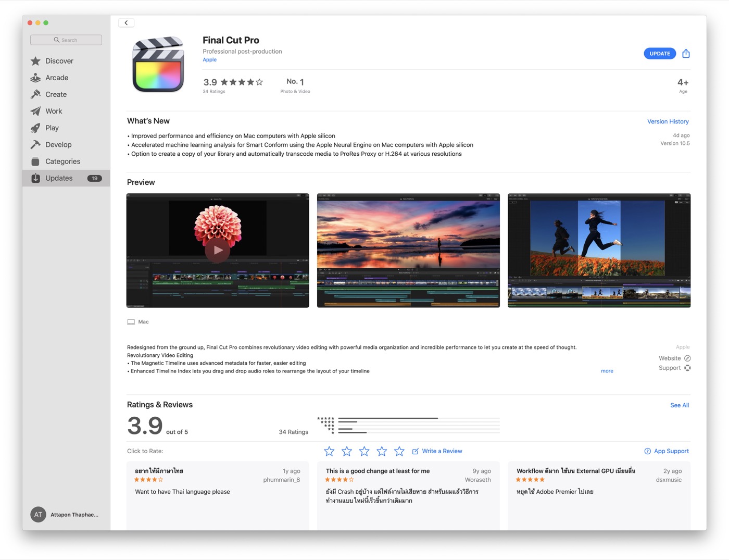Open the Develop section with hammer icon

click(58, 145)
